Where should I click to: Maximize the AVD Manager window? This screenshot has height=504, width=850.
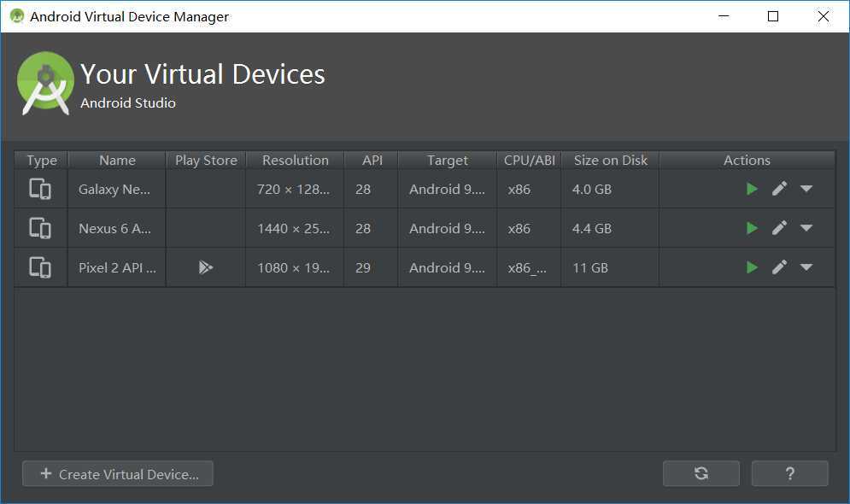[x=773, y=16]
